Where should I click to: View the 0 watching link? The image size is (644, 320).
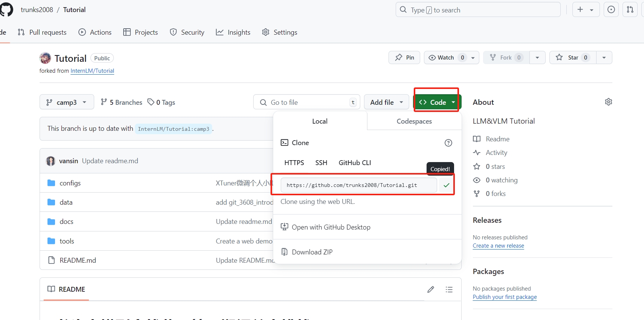(495, 180)
